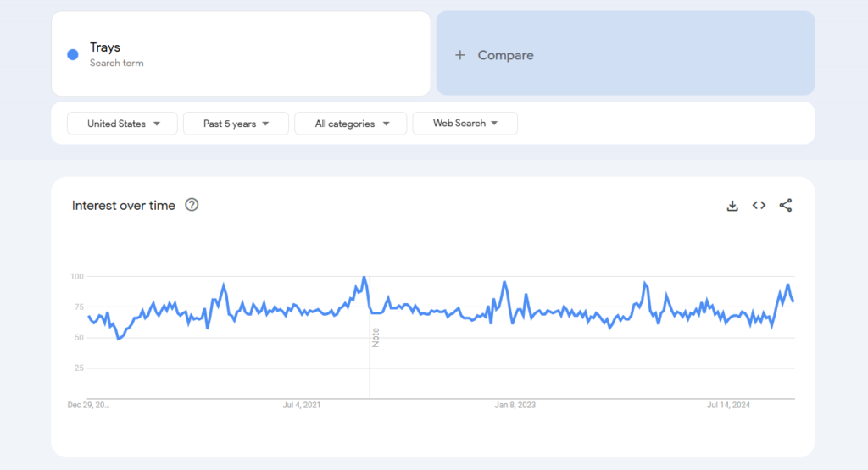Open the Web Search type dropdown
This screenshot has width=868, height=470.
[465, 124]
